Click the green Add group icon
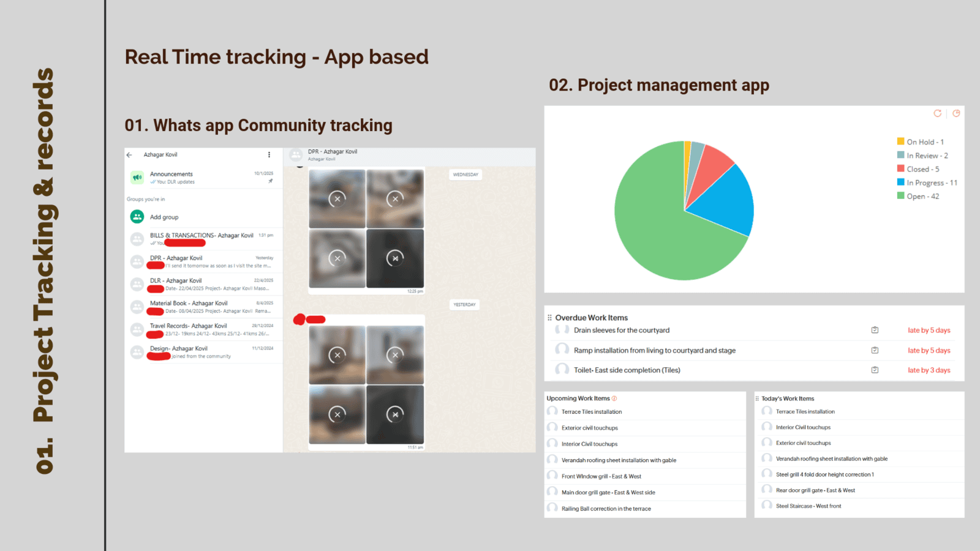 click(137, 217)
